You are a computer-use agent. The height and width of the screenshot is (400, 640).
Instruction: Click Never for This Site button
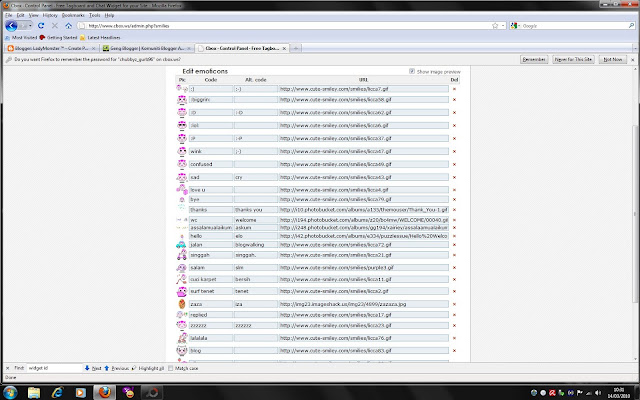pos(573,60)
